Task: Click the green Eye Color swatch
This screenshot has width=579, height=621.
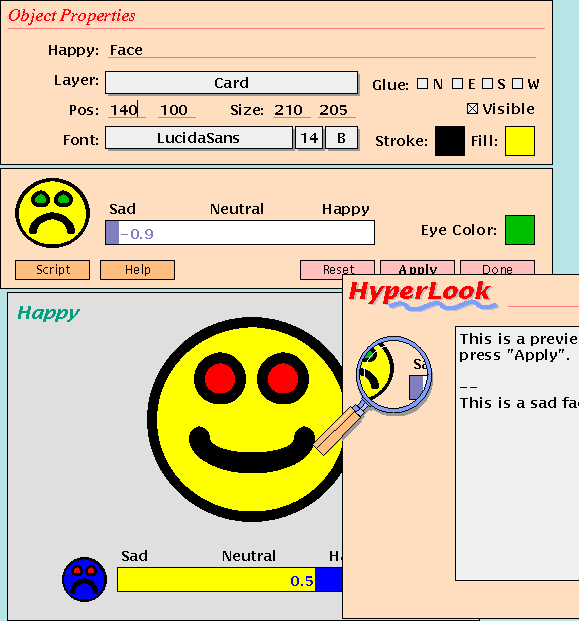Action: (x=520, y=230)
